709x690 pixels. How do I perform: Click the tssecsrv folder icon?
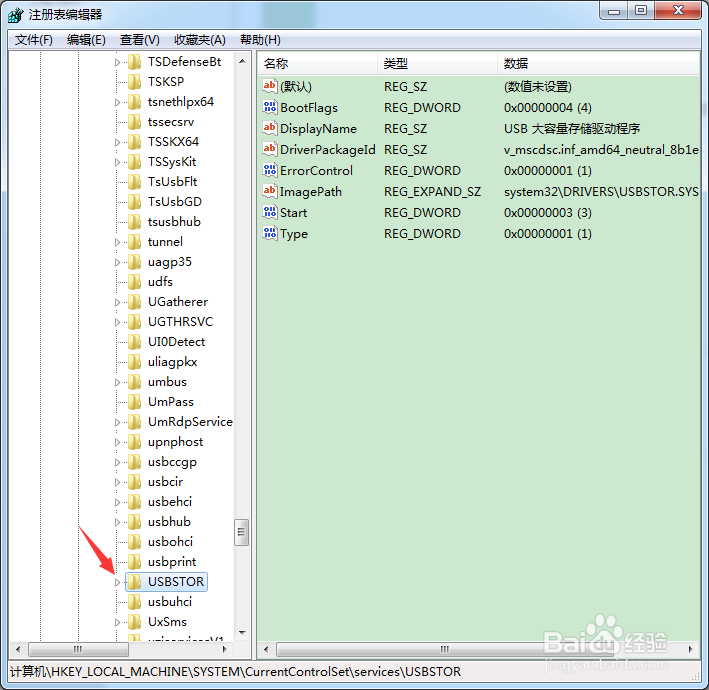134,122
